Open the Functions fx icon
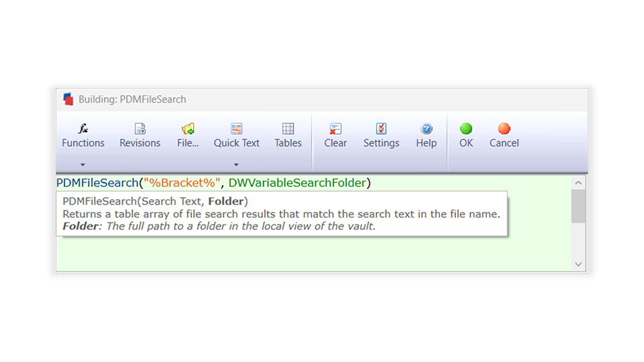The width and height of the screenshot is (644, 362). 83,129
